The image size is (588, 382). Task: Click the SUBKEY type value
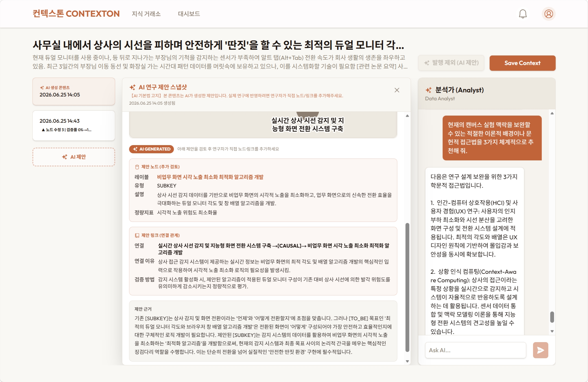tap(167, 186)
